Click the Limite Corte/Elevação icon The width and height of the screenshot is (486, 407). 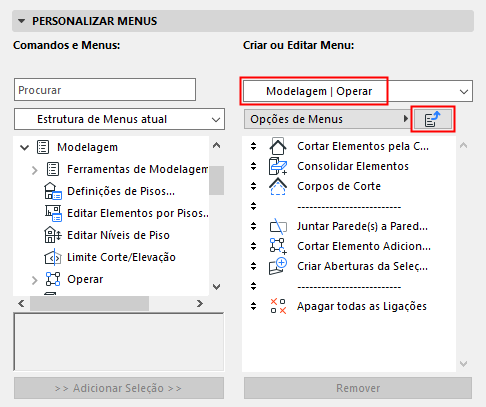tap(53, 257)
